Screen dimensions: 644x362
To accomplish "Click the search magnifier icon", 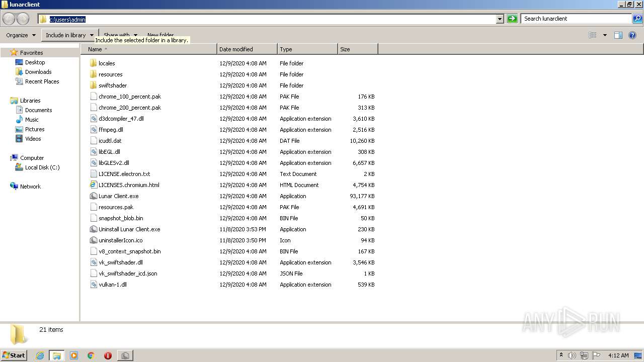I will click(x=637, y=19).
